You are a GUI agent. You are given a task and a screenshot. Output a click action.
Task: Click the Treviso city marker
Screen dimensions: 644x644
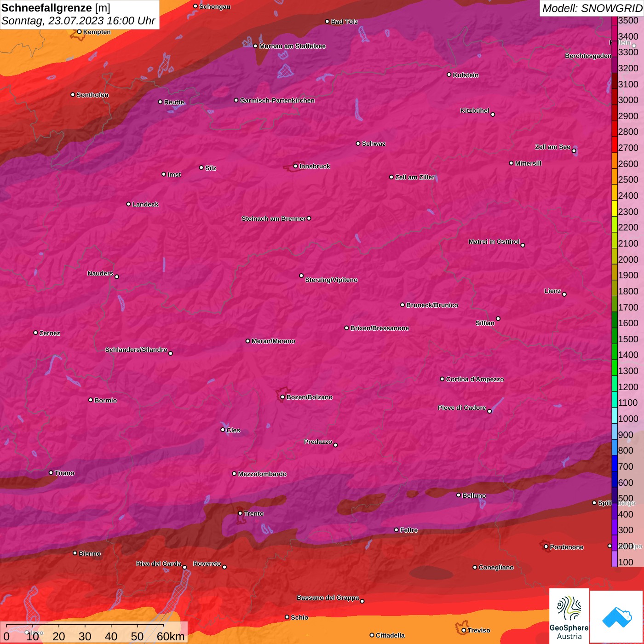coord(464,630)
